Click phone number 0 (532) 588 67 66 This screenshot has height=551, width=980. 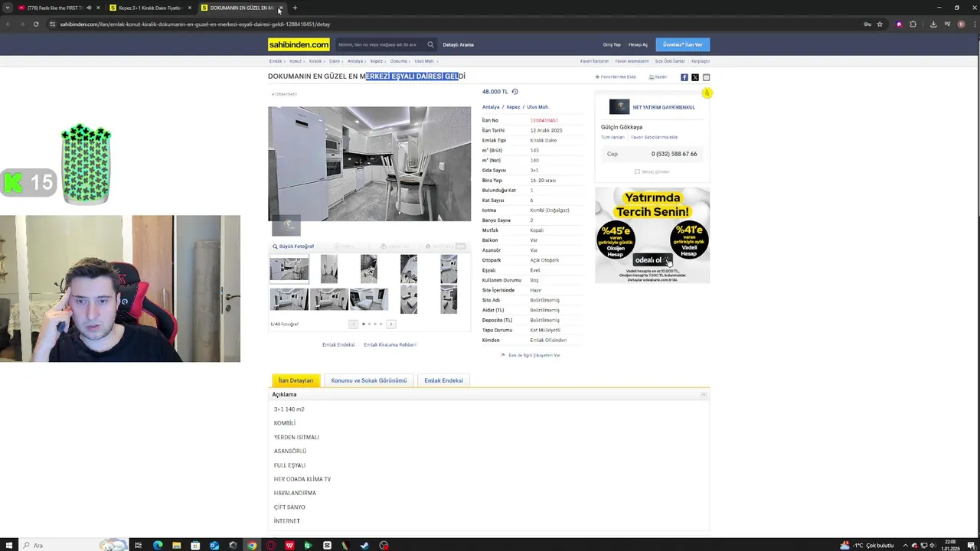coord(674,154)
